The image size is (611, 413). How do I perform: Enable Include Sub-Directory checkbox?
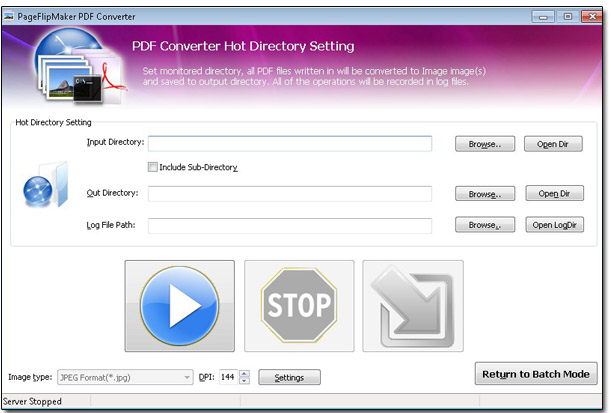coord(153,167)
